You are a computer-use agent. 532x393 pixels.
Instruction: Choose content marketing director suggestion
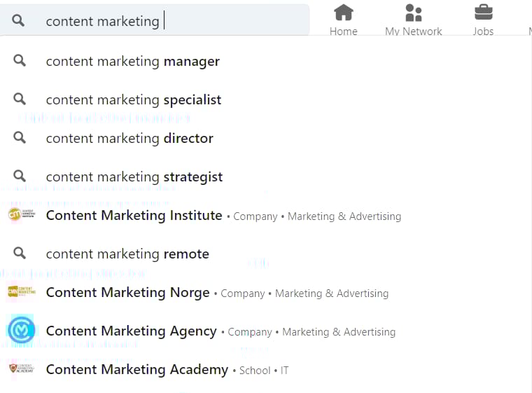[266, 138]
